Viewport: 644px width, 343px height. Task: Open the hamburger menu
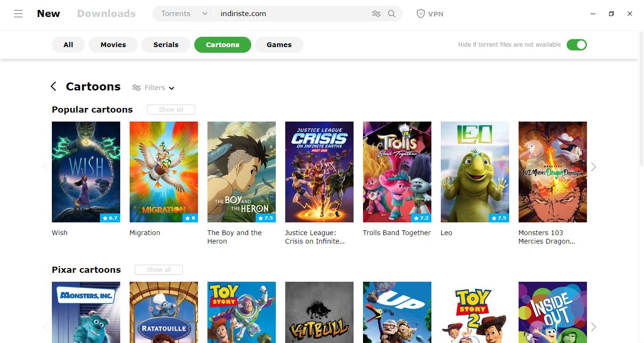[x=18, y=14]
